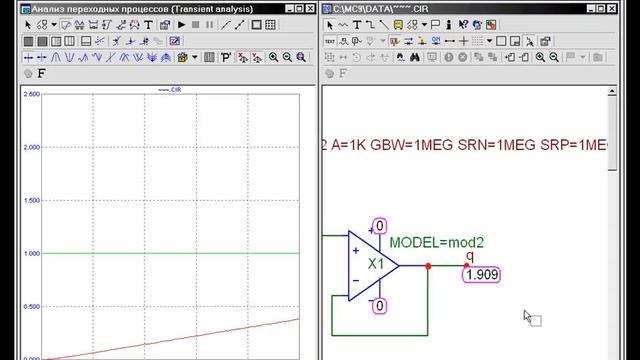Click the Valley cursor function icon
The height and width of the screenshot is (360, 640).
(70, 58)
